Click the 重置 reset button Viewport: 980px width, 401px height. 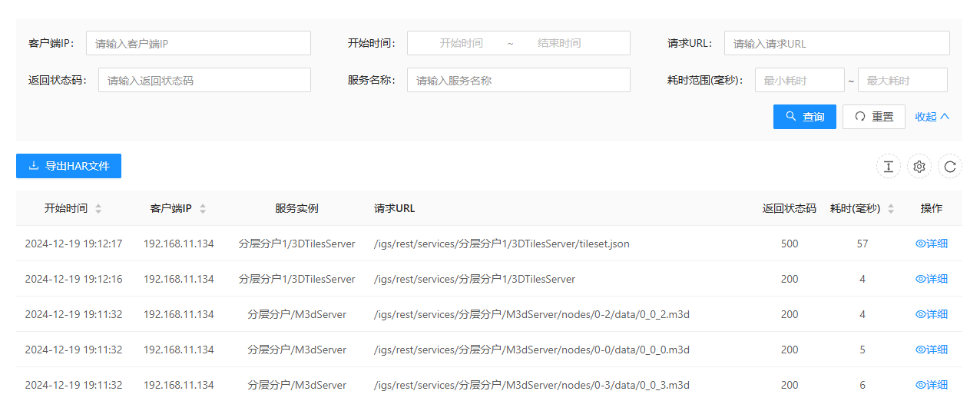pos(873,117)
